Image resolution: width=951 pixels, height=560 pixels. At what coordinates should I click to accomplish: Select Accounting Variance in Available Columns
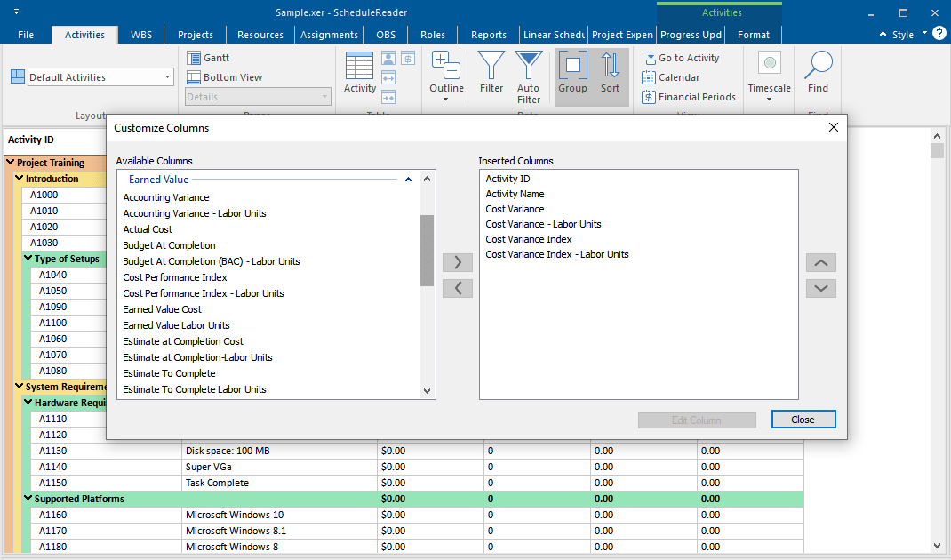166,197
